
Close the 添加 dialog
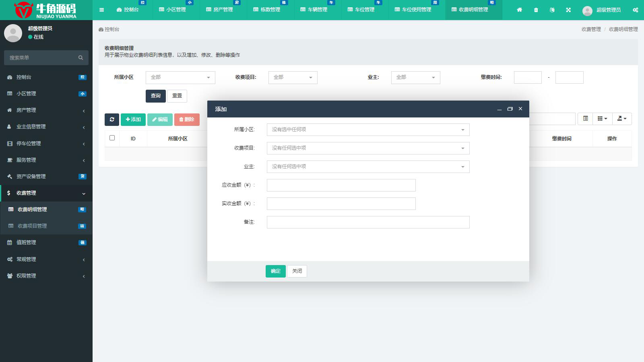tap(520, 109)
